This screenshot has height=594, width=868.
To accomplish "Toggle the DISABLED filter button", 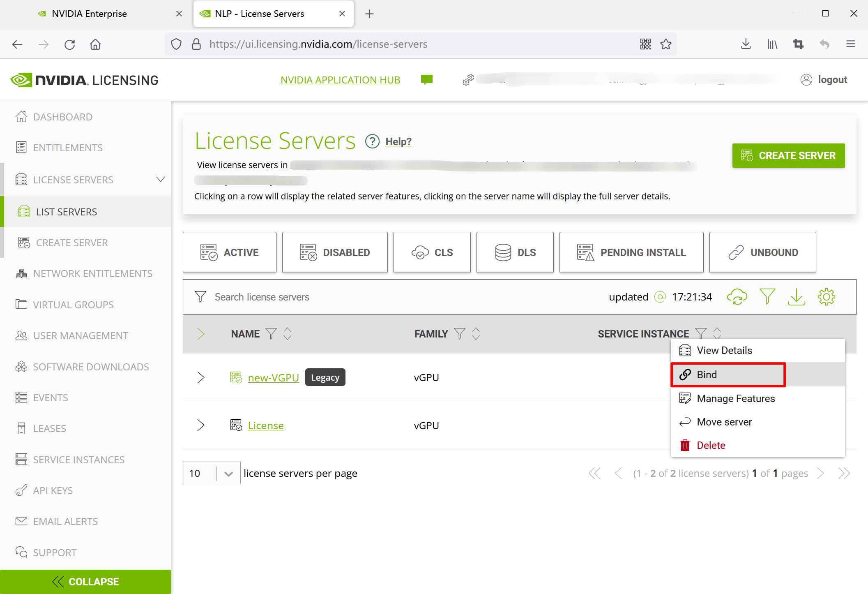I will coord(335,252).
